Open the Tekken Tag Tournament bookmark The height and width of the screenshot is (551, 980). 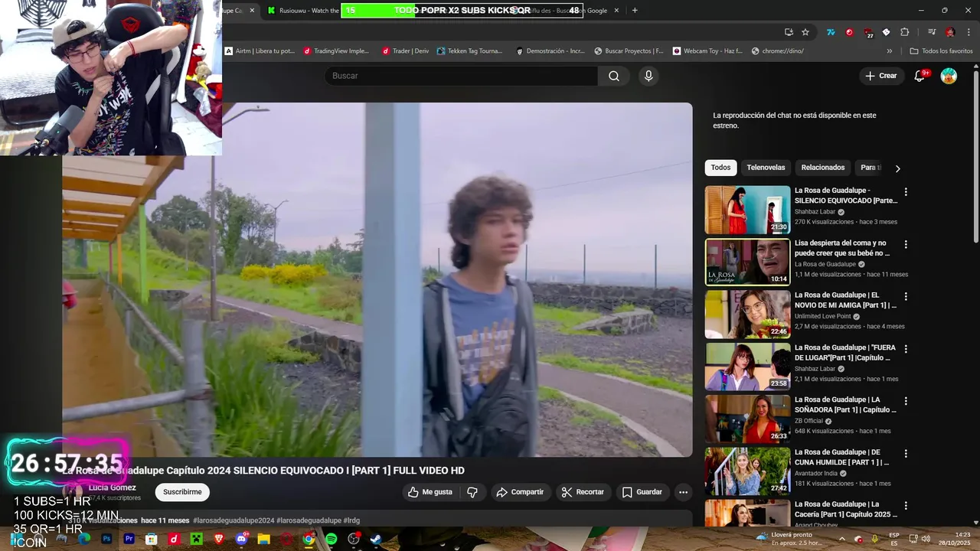469,51
